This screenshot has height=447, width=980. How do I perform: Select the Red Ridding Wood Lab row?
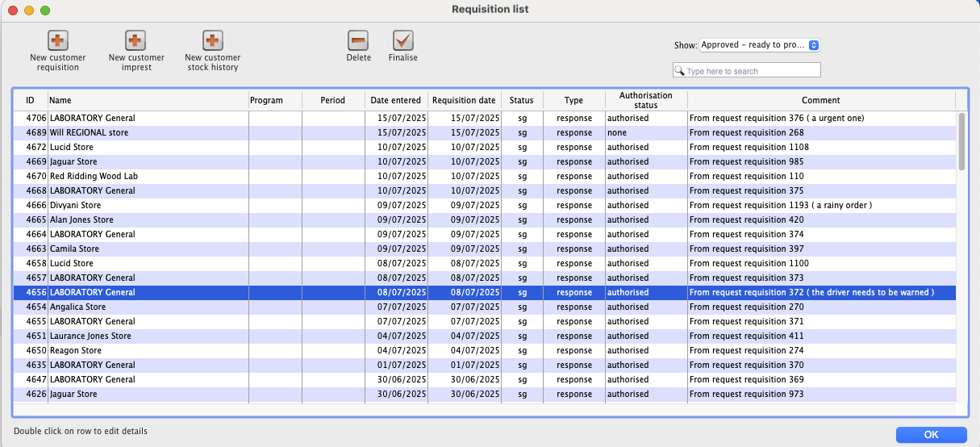coord(94,177)
